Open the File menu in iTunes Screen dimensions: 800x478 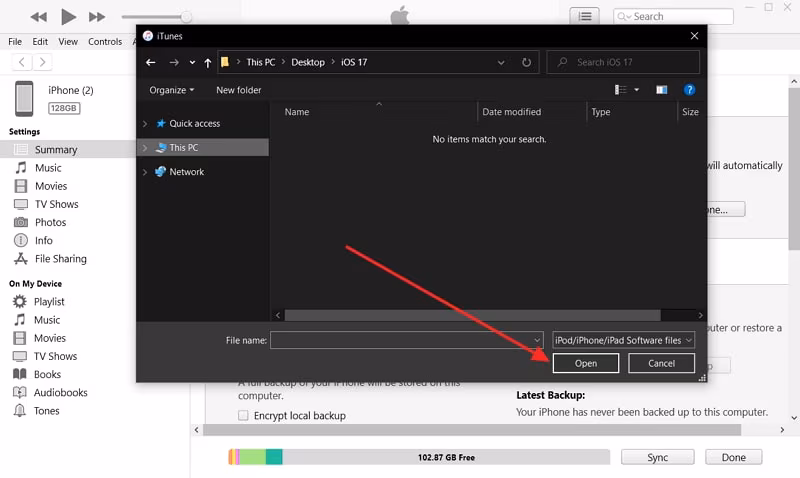coord(15,42)
